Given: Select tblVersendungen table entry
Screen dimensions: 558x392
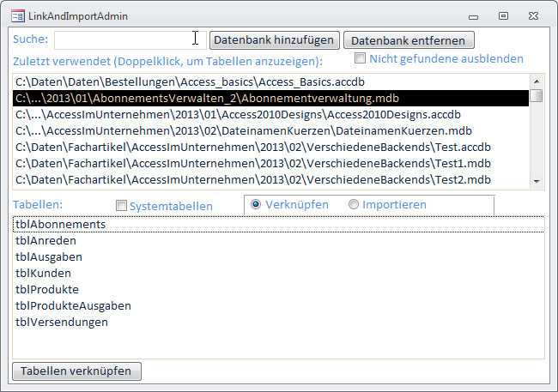Looking at the screenshot, I should coord(62,323).
